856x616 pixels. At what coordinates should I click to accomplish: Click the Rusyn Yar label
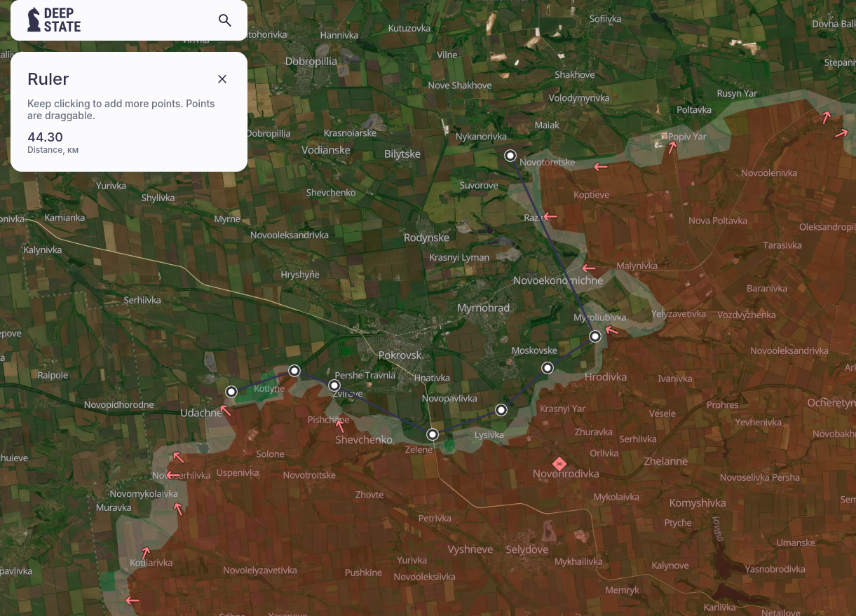point(737,93)
